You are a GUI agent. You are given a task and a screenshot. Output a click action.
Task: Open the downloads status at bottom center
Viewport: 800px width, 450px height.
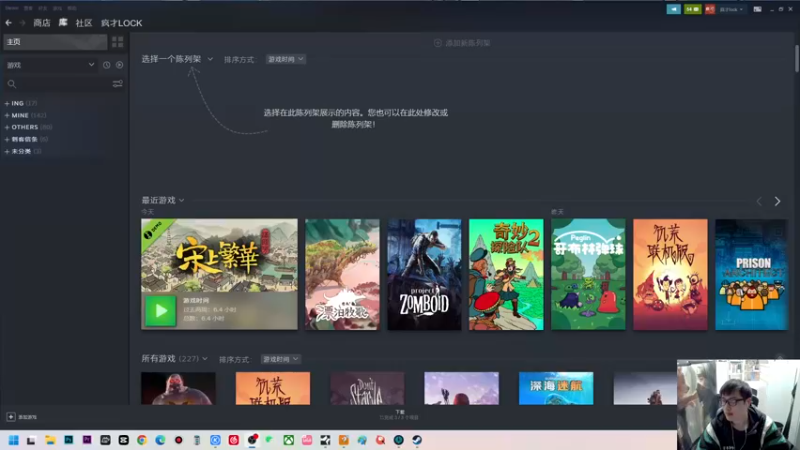[399, 415]
